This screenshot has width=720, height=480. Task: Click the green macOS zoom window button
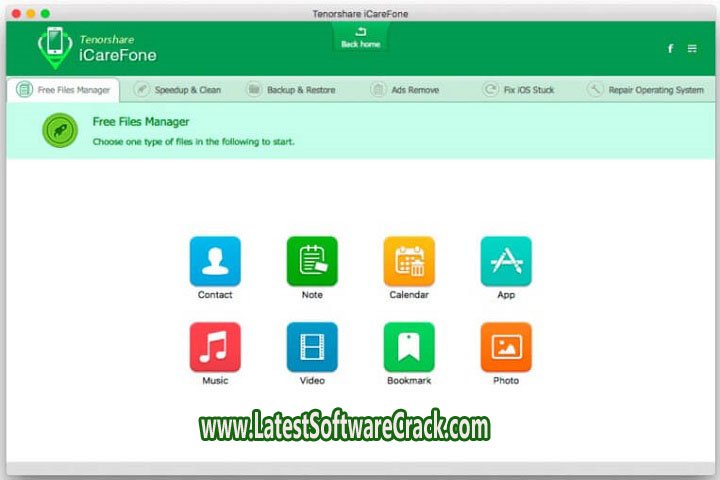tap(45, 12)
